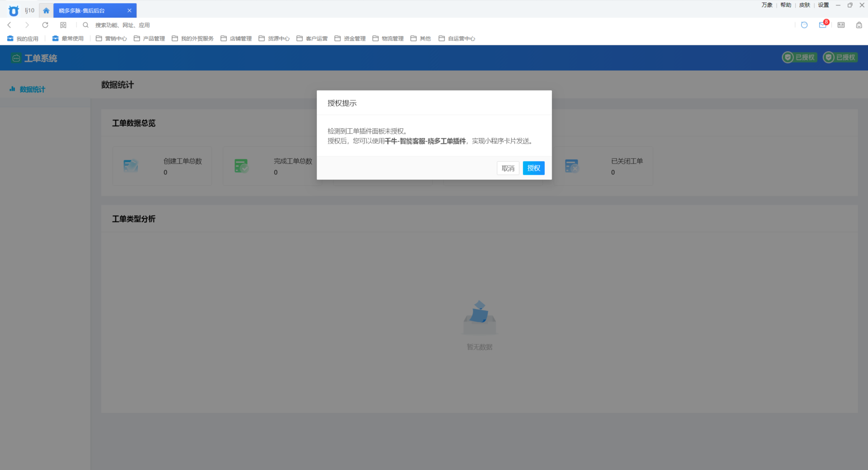Click the card-shaped icon beside mail
868x470 pixels.
pos(841,25)
